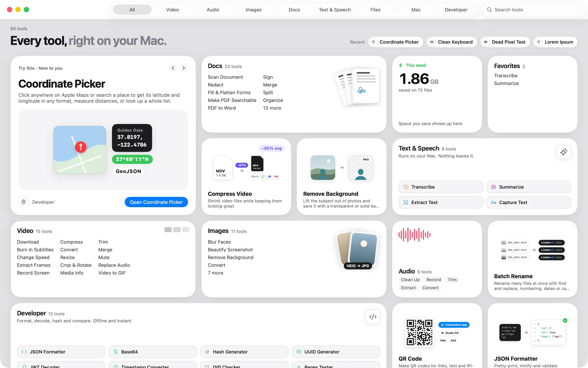The height and width of the screenshot is (368, 588).
Task: Click the code brackets icon in Developer card
Action: [x=373, y=317]
